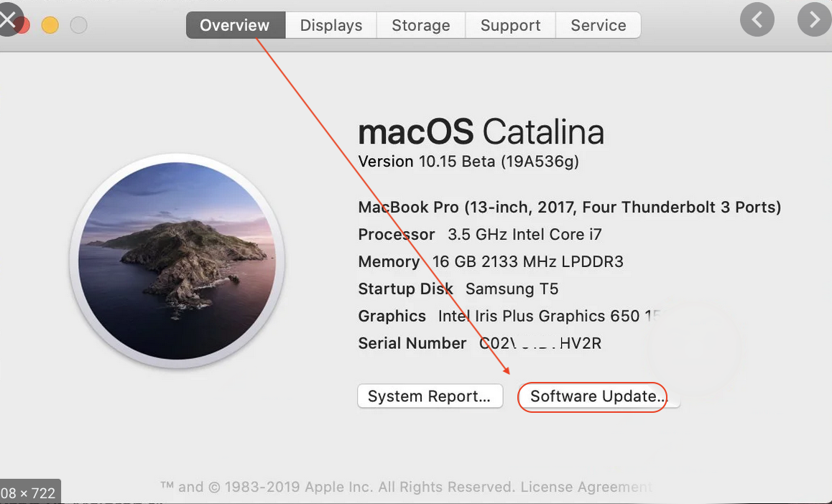Screen dimensions: 832x504
Task: Switch to the Support tab
Action: point(510,25)
